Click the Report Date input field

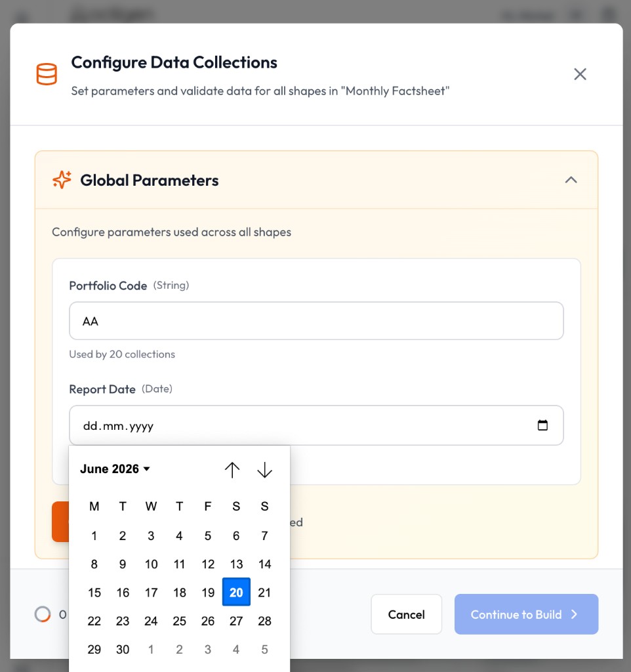[316, 425]
